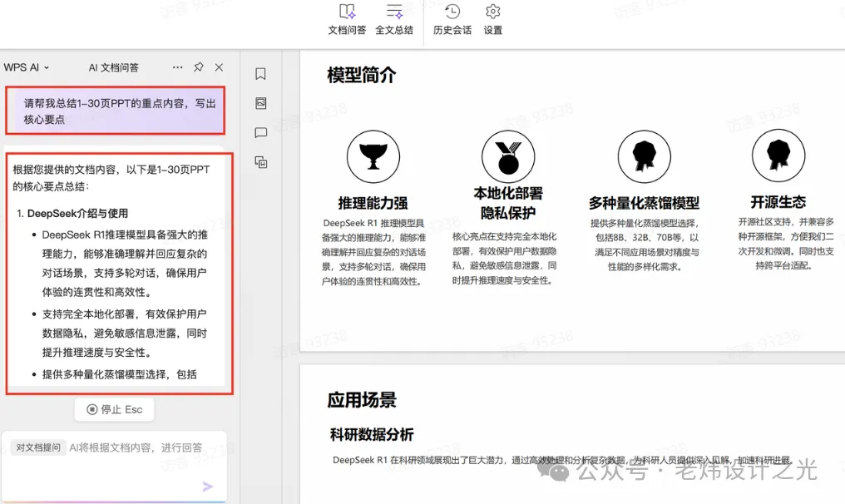The width and height of the screenshot is (845, 504).
Task: Click the paragraph under 开源生态
Action: coord(786,244)
